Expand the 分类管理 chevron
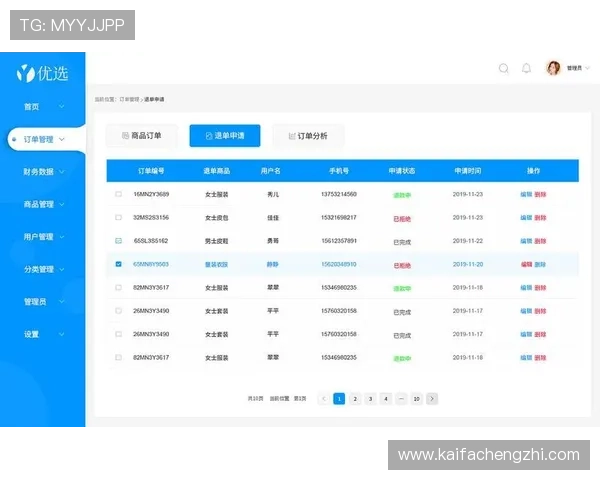 (62, 269)
